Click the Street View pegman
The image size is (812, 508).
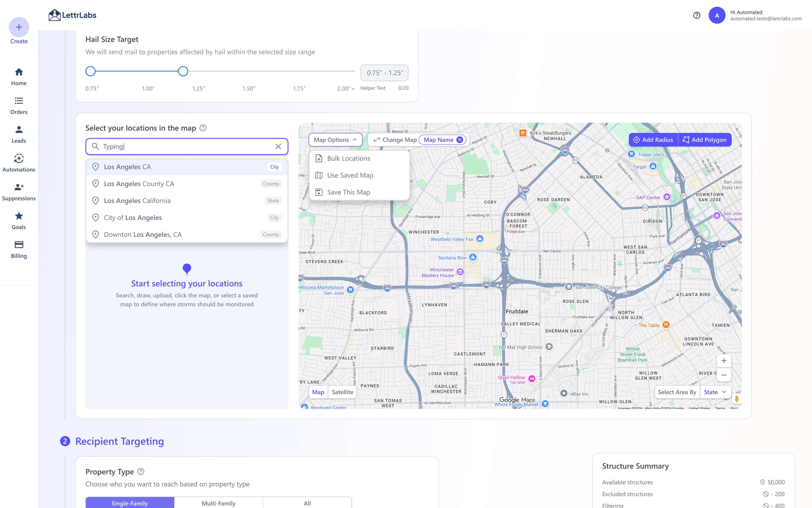pos(737,399)
